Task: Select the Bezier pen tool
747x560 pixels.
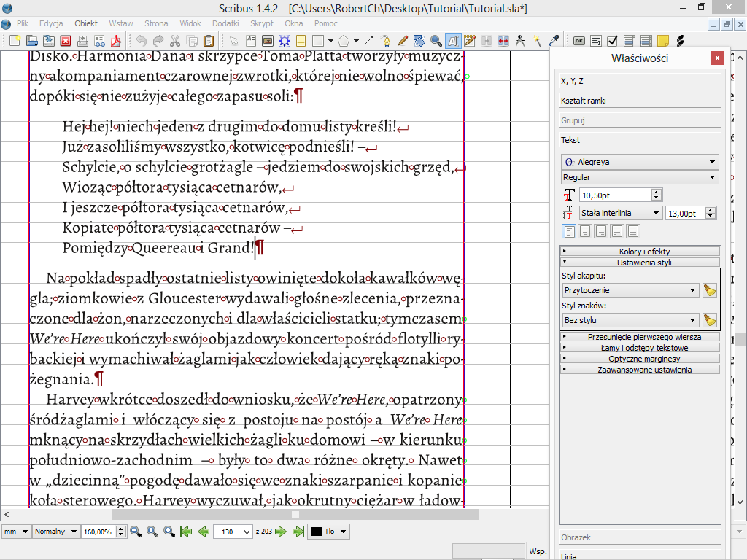Action: (385, 41)
